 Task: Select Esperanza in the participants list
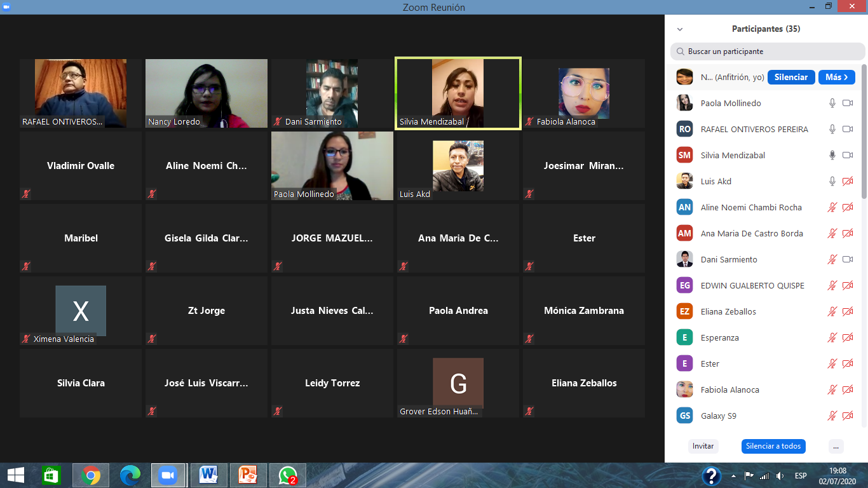pyautogui.click(x=719, y=337)
